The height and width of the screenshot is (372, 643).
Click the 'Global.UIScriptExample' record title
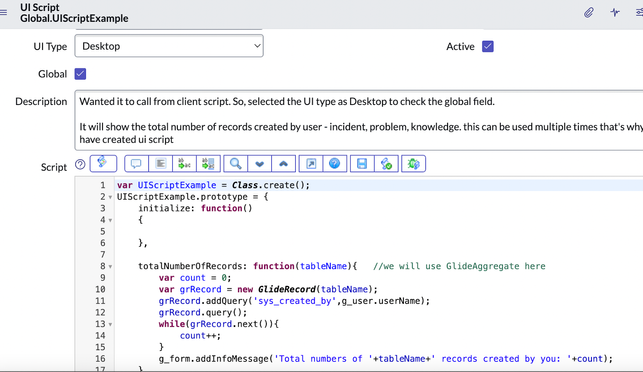[74, 18]
